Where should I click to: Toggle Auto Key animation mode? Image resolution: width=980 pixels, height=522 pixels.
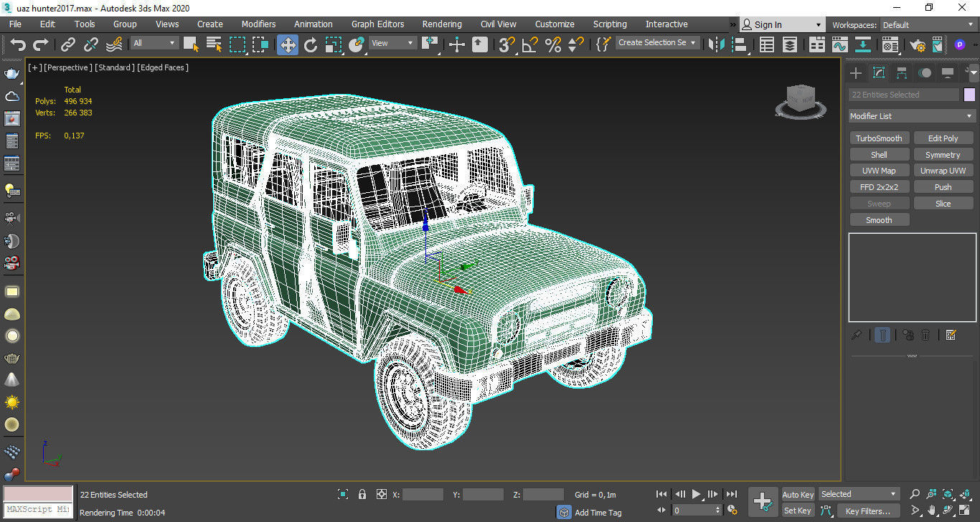798,495
